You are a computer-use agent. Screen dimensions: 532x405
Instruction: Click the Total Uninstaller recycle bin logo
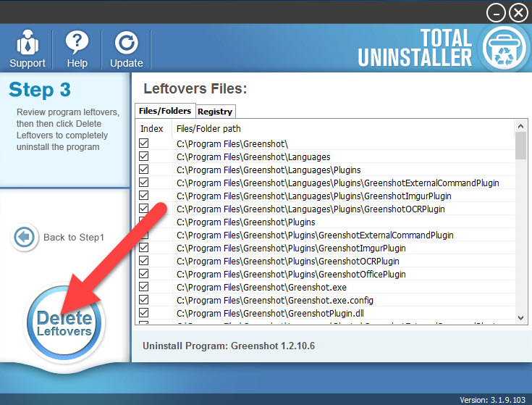tap(504, 48)
